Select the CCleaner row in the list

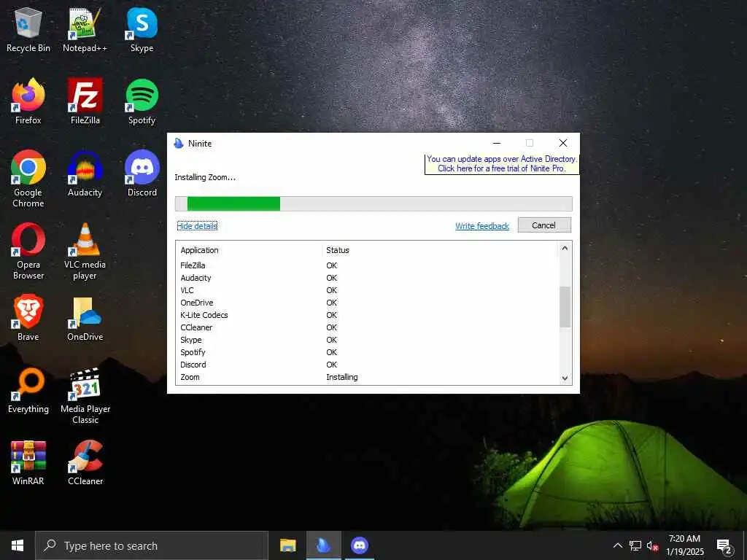tap(367, 327)
